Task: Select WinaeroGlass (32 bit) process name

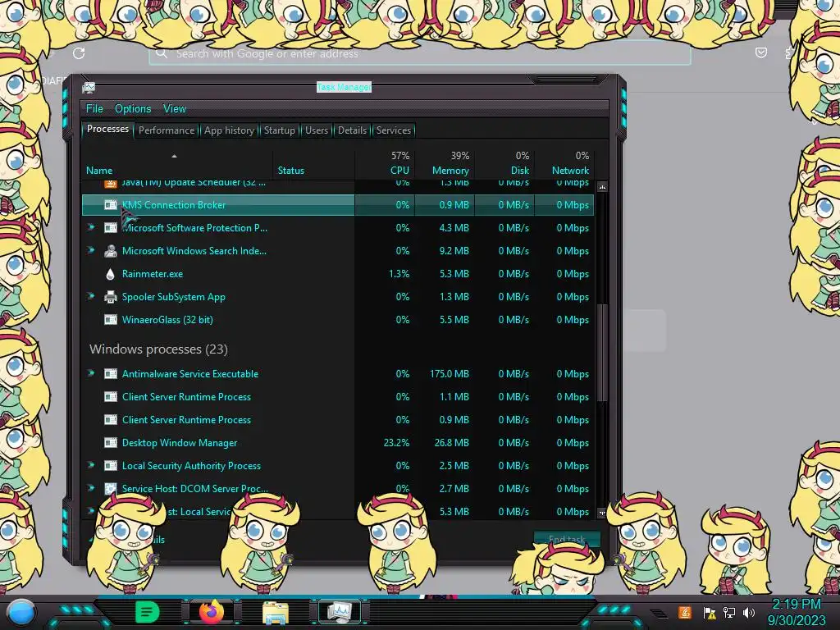Action: coord(167,320)
